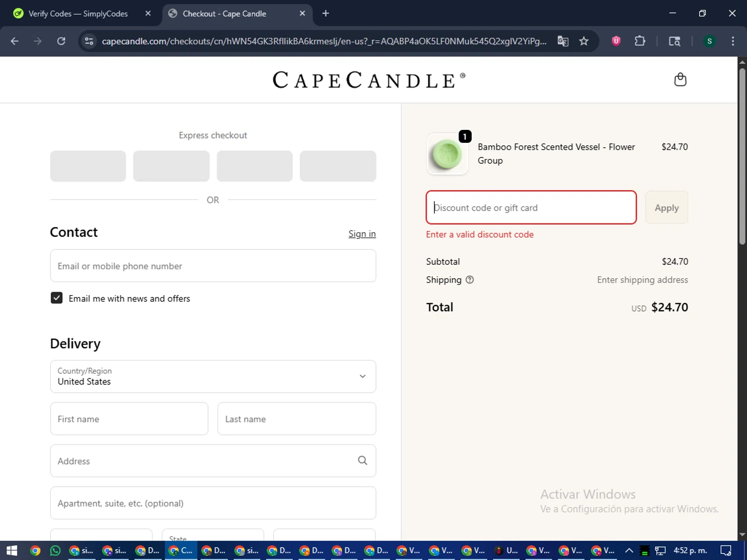747x560 pixels.
Task: Expand the Country/Region dropdown
Action: (x=213, y=376)
